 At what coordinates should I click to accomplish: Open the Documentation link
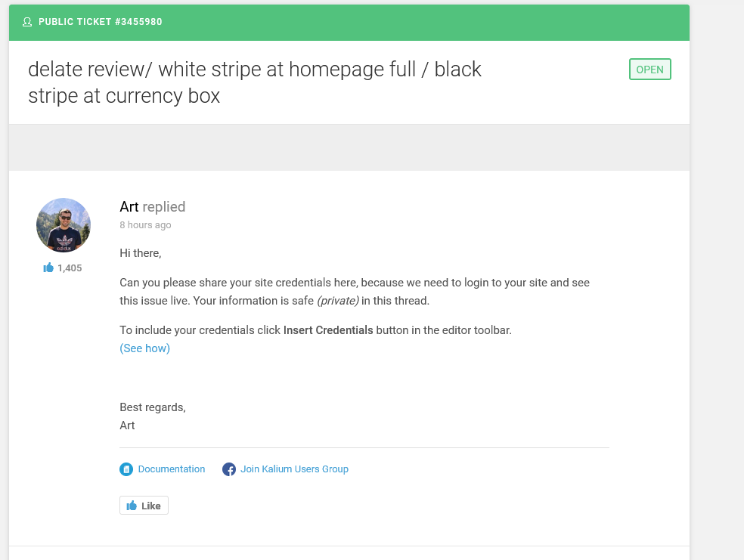tap(172, 469)
